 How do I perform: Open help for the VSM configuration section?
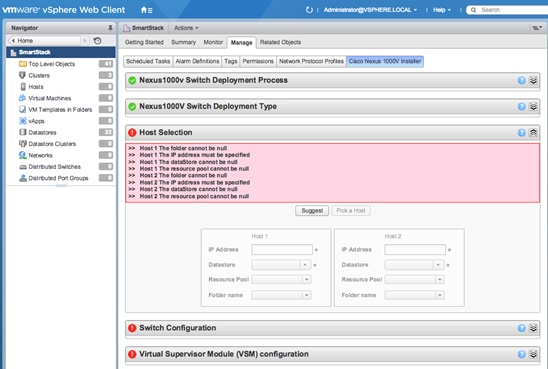[521, 354]
